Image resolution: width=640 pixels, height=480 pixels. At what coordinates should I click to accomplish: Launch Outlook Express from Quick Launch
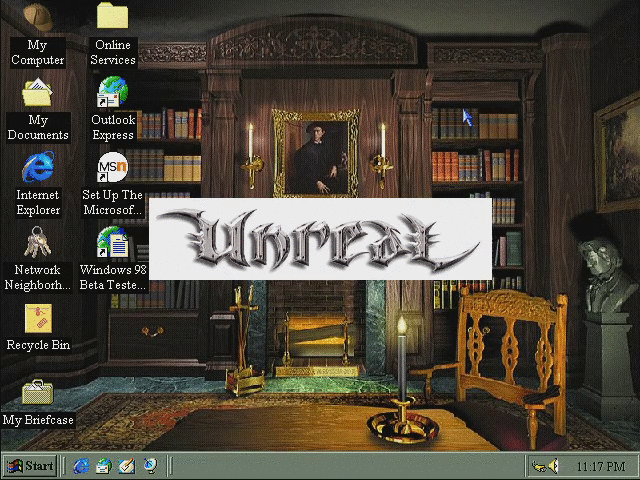(104, 466)
